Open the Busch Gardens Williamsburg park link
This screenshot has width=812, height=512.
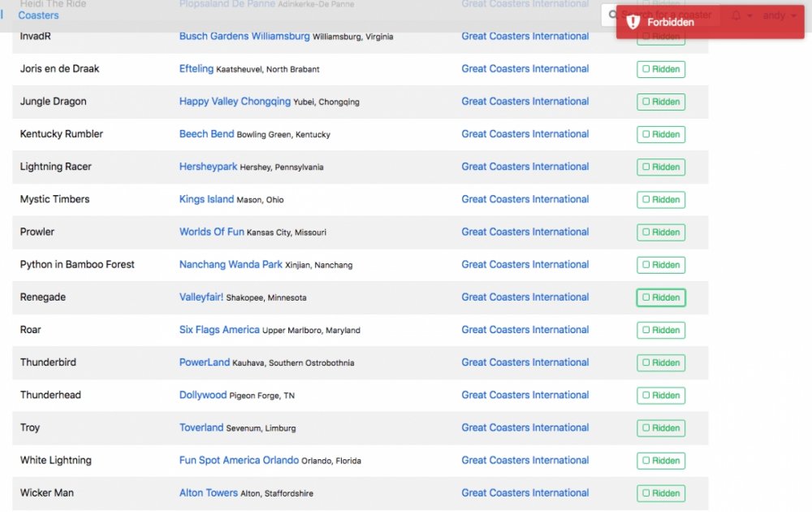[244, 37]
